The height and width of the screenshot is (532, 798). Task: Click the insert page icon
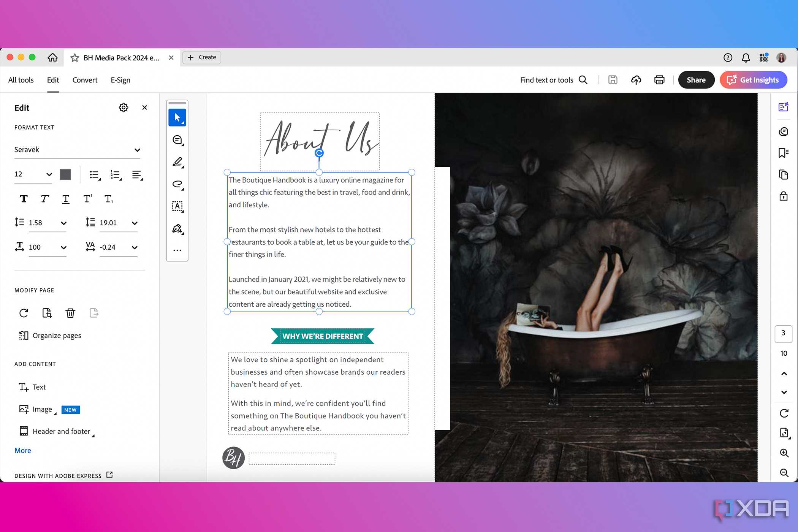(47, 313)
